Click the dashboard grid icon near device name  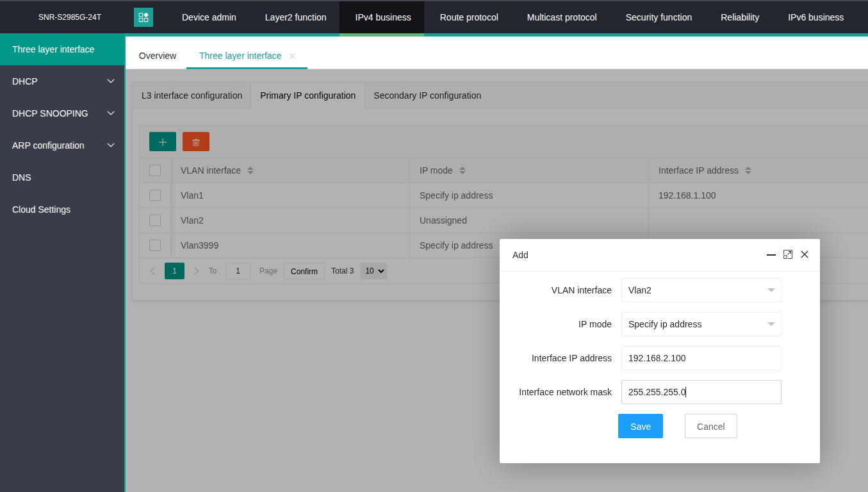[143, 17]
